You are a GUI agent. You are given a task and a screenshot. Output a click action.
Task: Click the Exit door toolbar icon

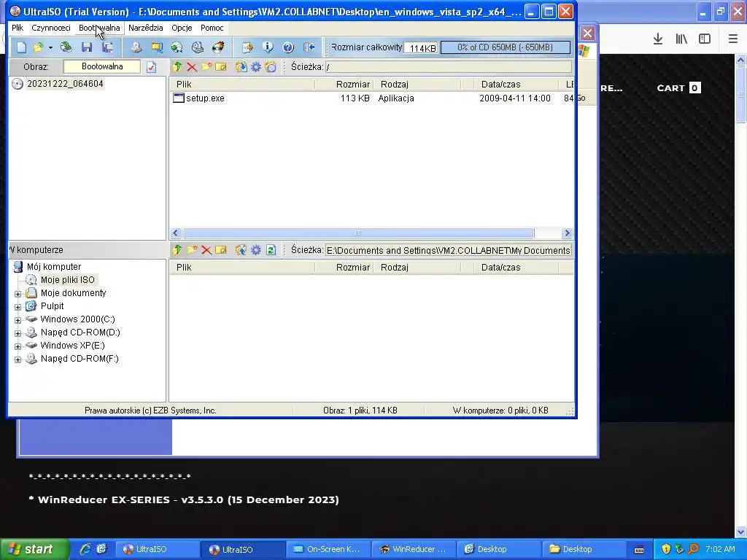(x=309, y=47)
